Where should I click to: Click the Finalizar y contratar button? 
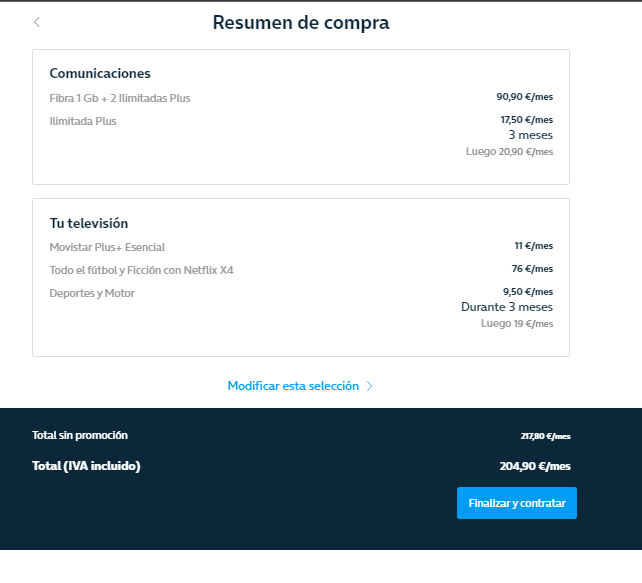point(517,503)
